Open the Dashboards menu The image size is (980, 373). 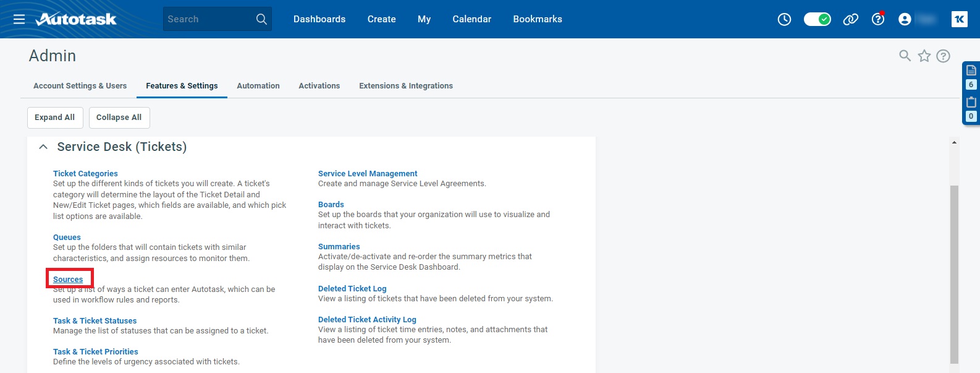tap(319, 19)
